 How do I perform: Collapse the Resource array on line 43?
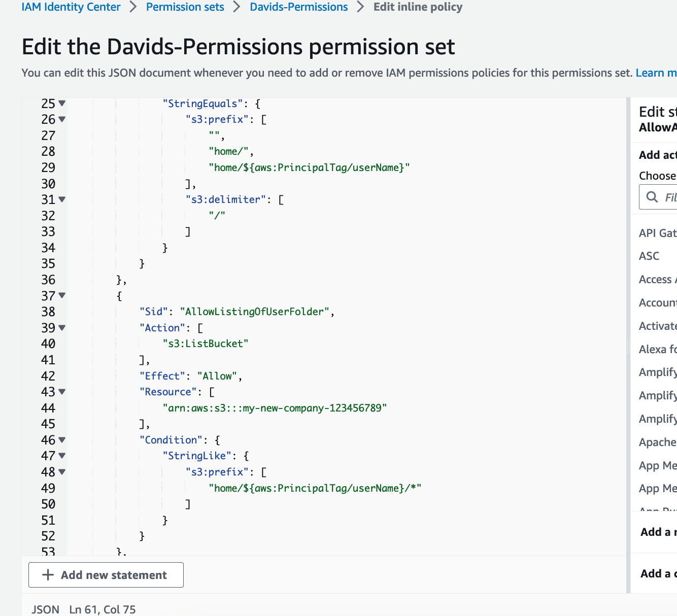62,392
